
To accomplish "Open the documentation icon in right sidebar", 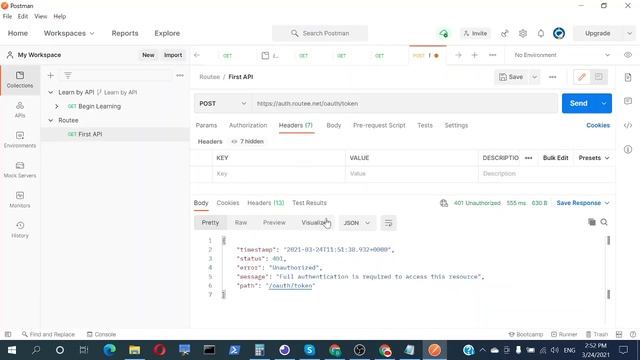I will tap(628, 77).
